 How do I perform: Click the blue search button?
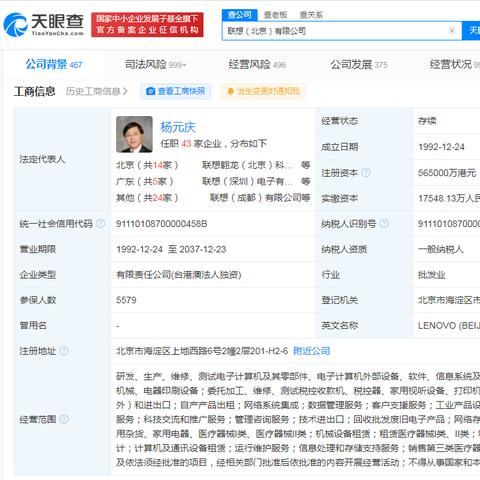[x=471, y=31]
